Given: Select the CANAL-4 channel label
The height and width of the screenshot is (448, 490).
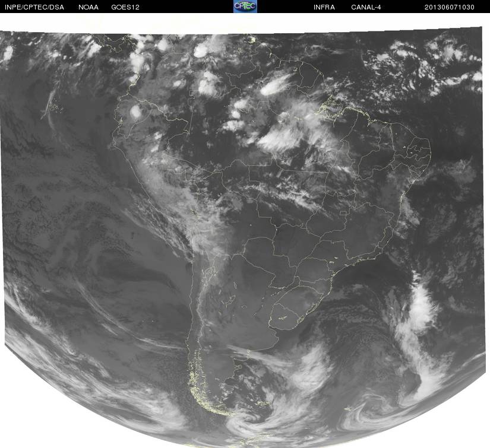Looking at the screenshot, I should (366, 7).
